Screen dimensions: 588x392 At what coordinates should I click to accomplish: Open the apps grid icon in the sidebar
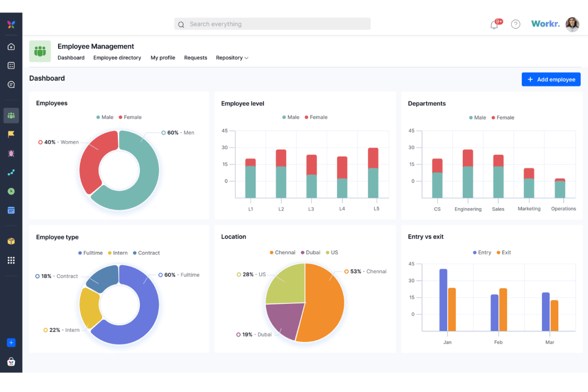click(x=11, y=260)
